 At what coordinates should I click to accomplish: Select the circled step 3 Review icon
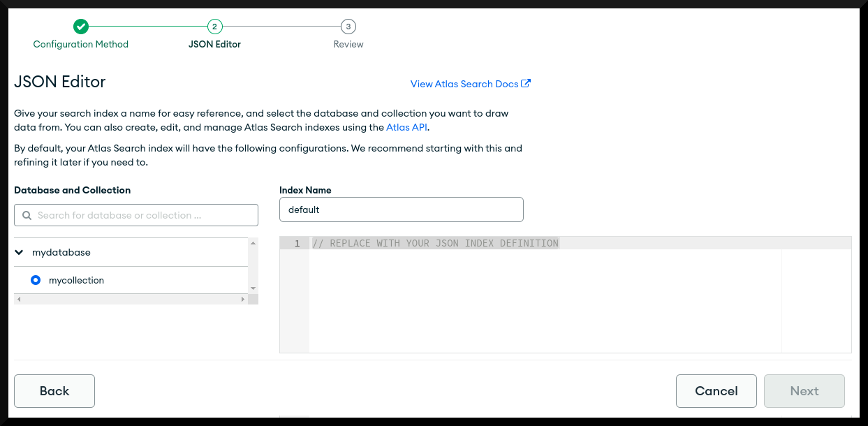(348, 27)
